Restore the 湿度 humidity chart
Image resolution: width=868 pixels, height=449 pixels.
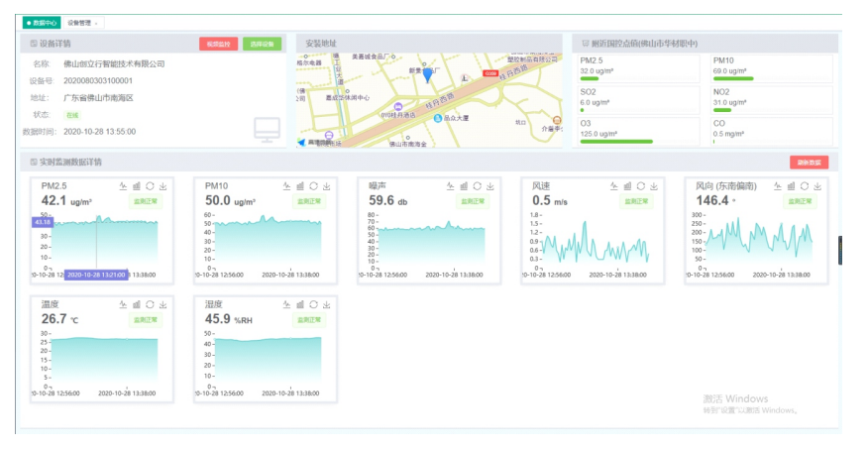coord(313,304)
